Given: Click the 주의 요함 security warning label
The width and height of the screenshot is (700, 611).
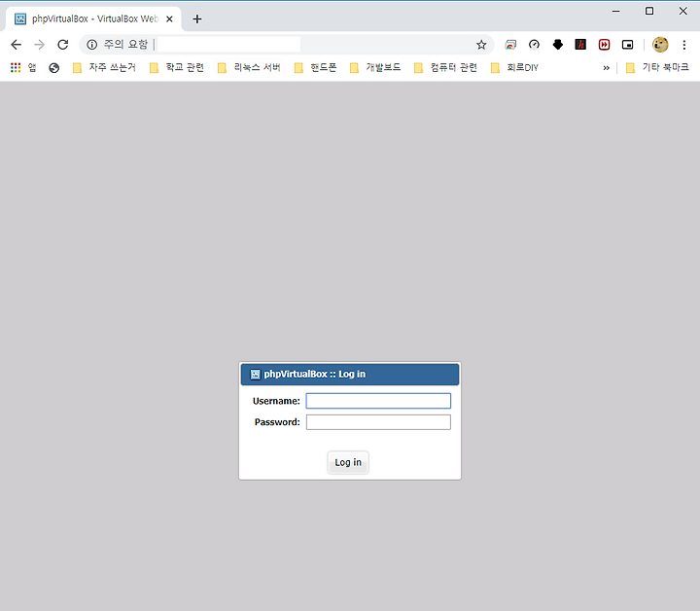Looking at the screenshot, I should click(125, 44).
